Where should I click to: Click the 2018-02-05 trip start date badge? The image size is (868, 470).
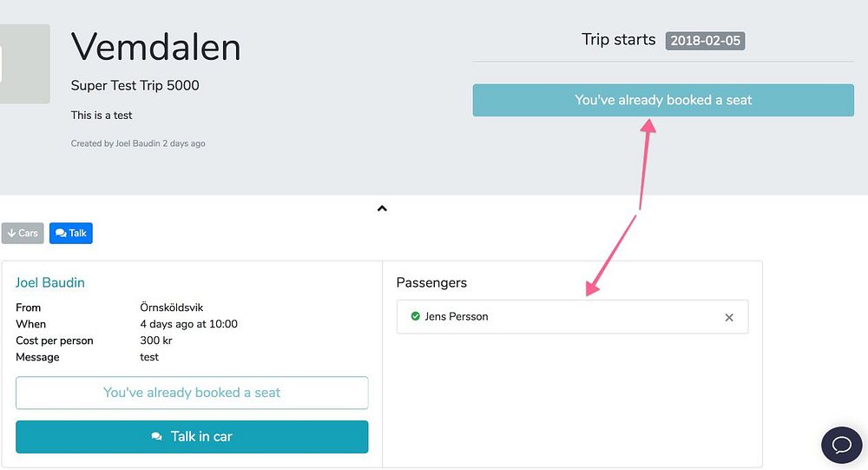705,41
